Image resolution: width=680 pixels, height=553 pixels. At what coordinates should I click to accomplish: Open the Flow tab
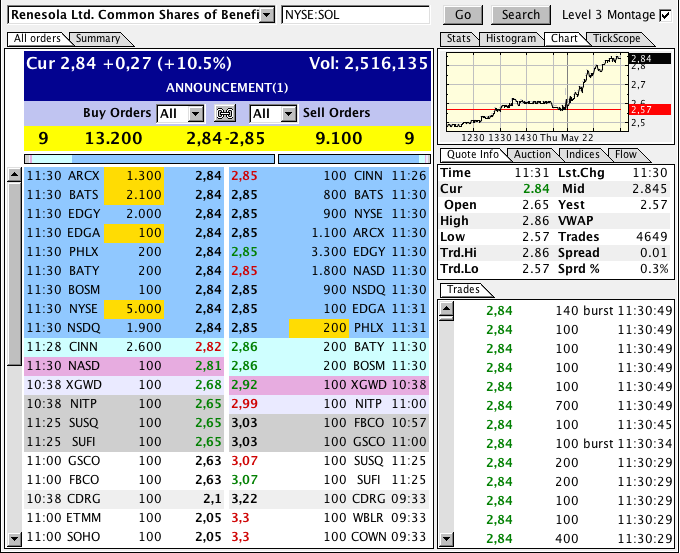point(625,154)
